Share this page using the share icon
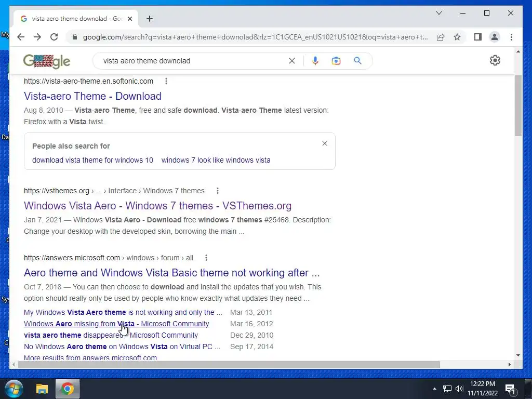532x399 pixels. point(441,37)
